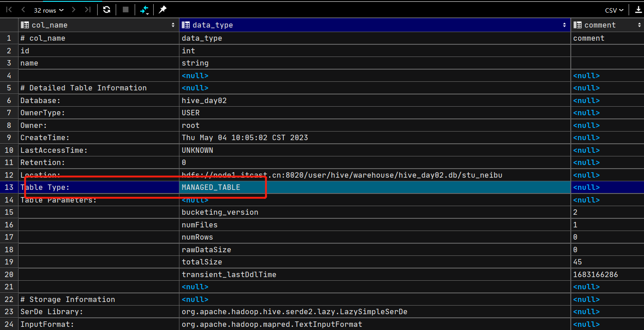Click the totalSize value '45' cell
The width and height of the screenshot is (644, 330).
607,262
